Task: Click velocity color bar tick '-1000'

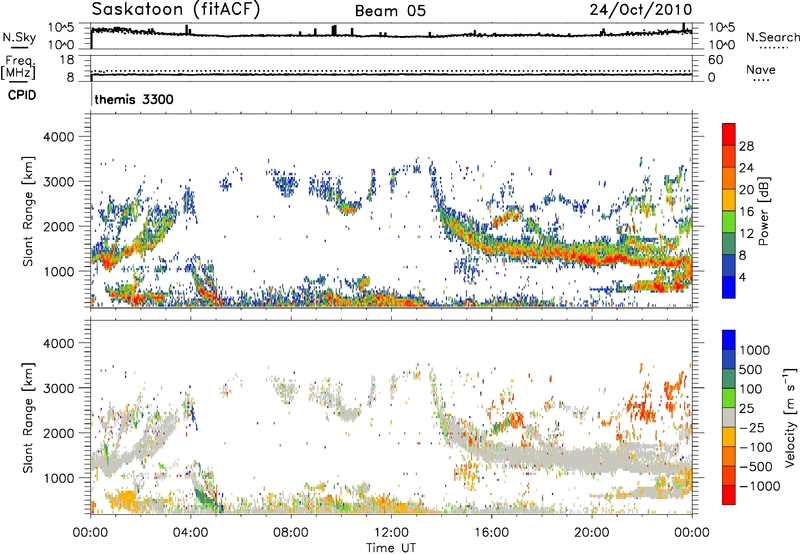Action: tap(759, 486)
